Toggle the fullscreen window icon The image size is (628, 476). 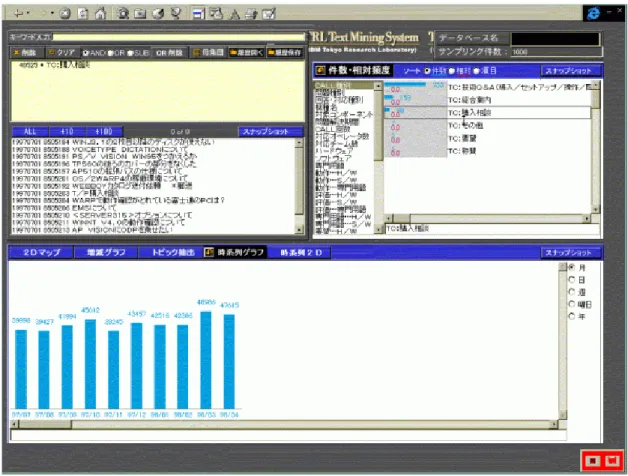click(199, 14)
